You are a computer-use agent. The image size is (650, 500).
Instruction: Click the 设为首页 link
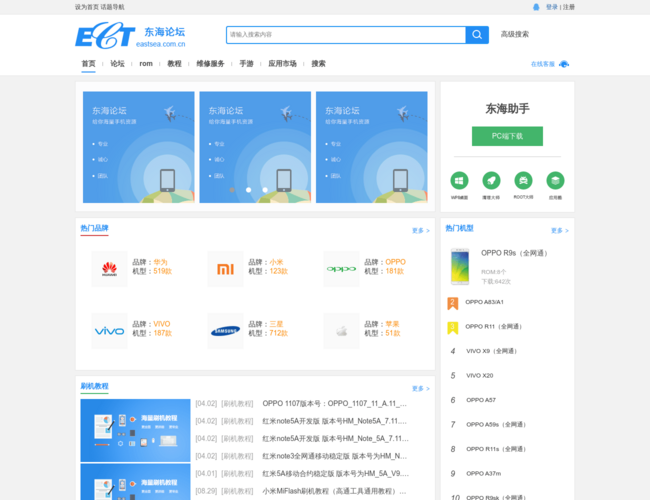87,7
